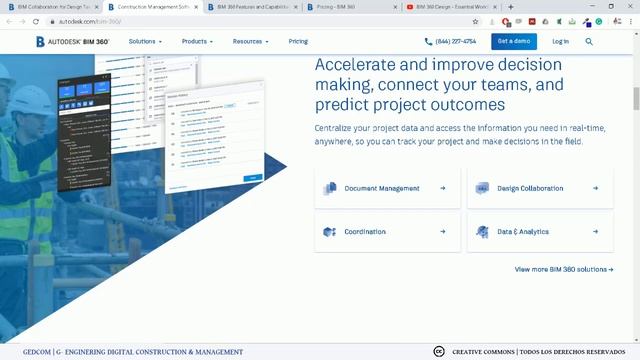The image size is (640, 360).
Task: Open Document Management solution
Action: click(x=387, y=188)
